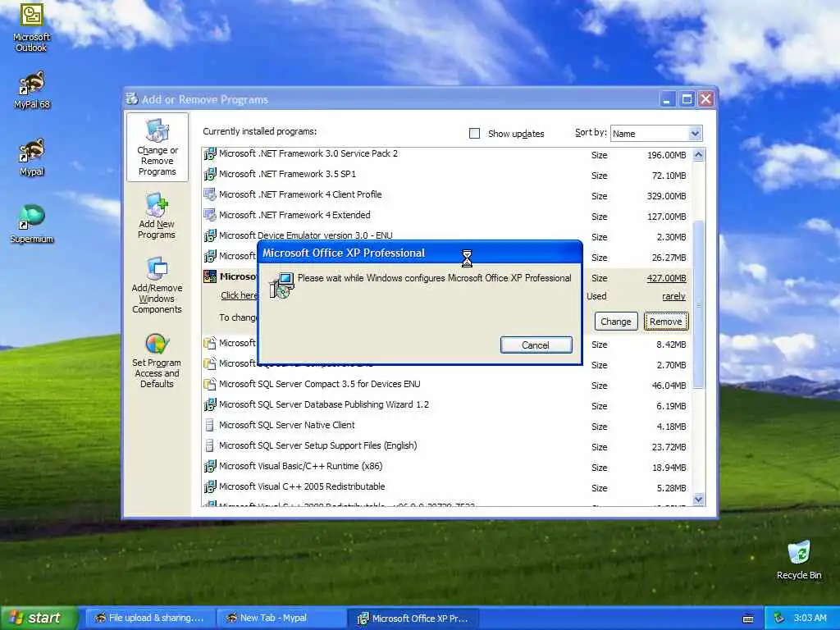
Task: Enable the Show updates checkbox
Action: (x=474, y=134)
